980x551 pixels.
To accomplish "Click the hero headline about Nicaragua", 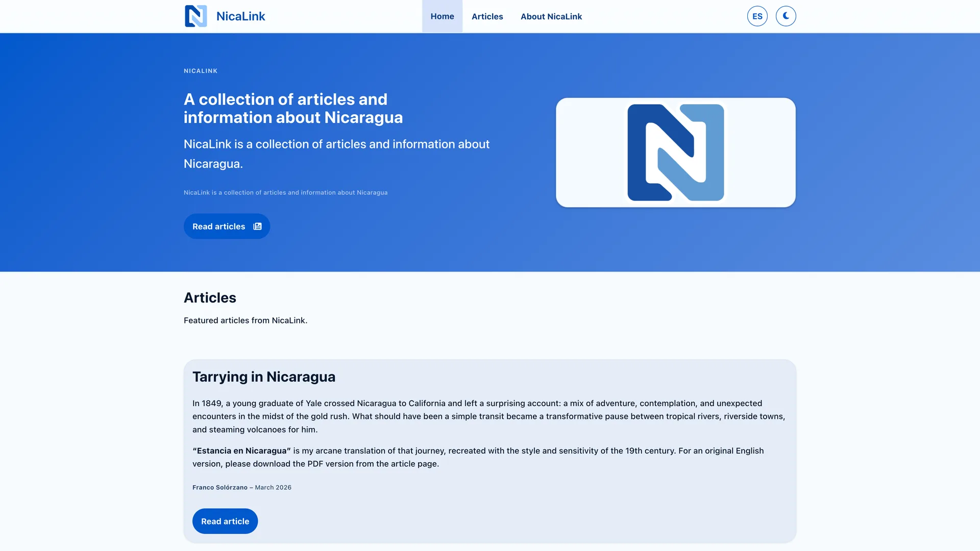I will point(293,108).
